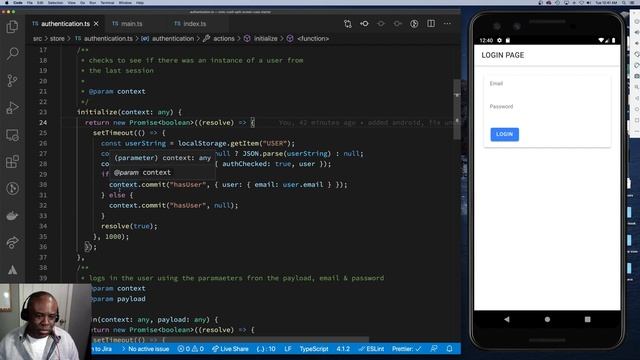Change the LF end of line sequence
Image resolution: width=640 pixels, height=360 pixels.
(x=288, y=349)
